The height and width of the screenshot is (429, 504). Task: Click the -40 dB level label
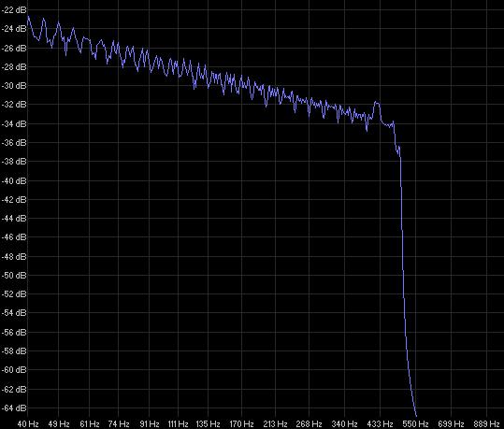[x=14, y=181]
